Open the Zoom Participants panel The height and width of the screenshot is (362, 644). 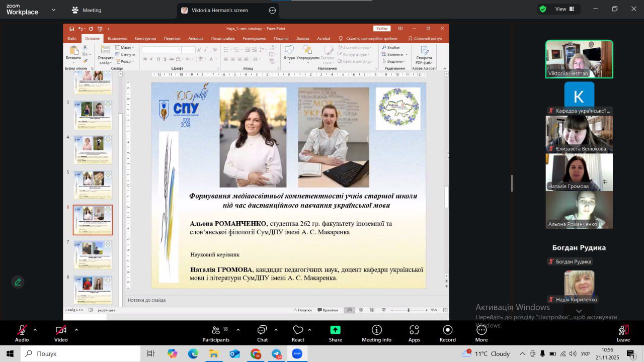tap(216, 333)
